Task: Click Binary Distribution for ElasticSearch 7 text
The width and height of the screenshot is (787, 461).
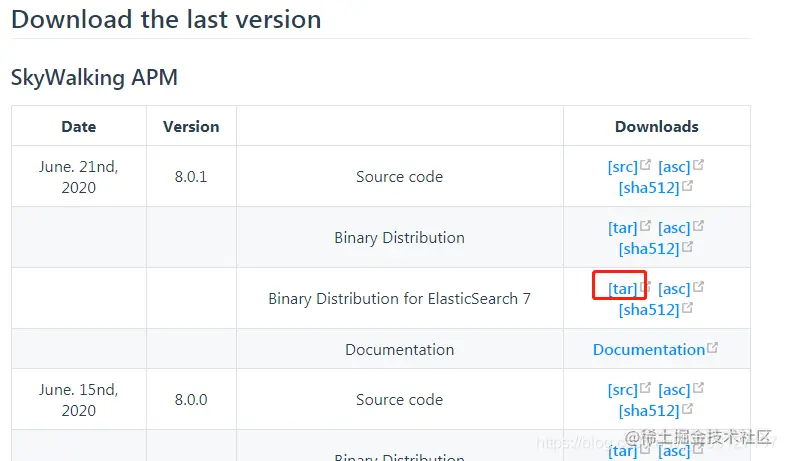Action: point(400,299)
